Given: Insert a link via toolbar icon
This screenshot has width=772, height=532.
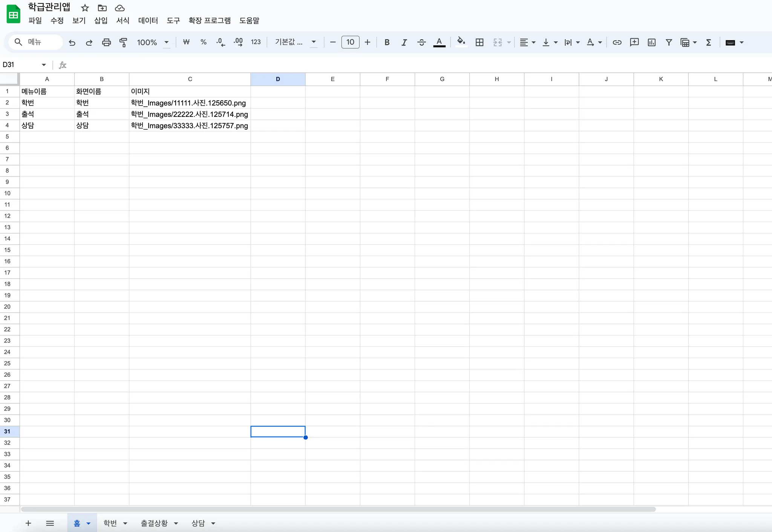Looking at the screenshot, I should [617, 42].
